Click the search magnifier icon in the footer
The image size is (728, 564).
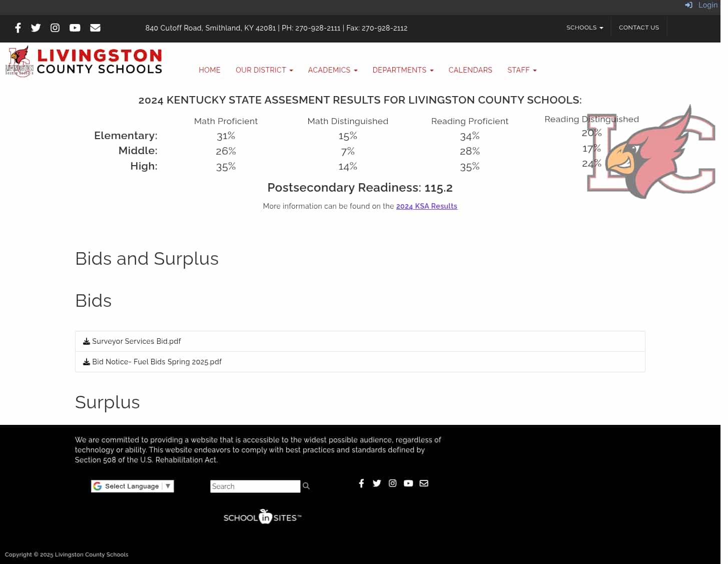[306, 485]
